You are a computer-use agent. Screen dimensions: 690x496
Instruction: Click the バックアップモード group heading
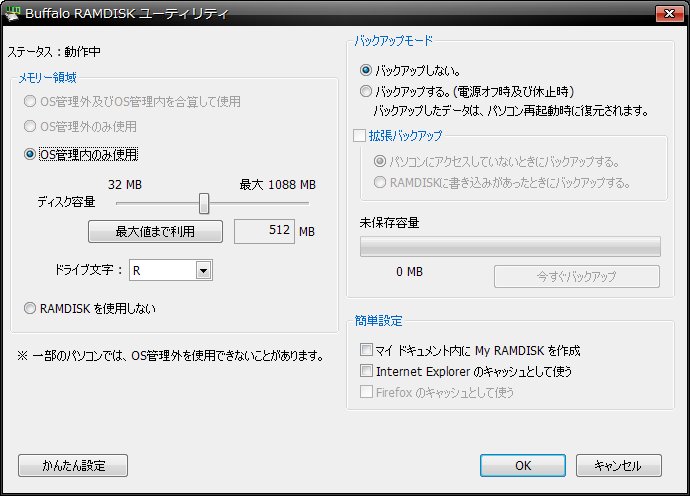393,41
